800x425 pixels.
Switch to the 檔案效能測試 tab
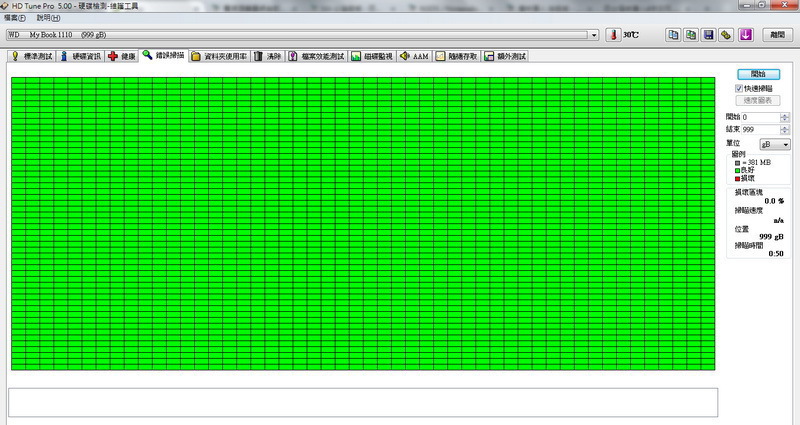[x=317, y=56]
